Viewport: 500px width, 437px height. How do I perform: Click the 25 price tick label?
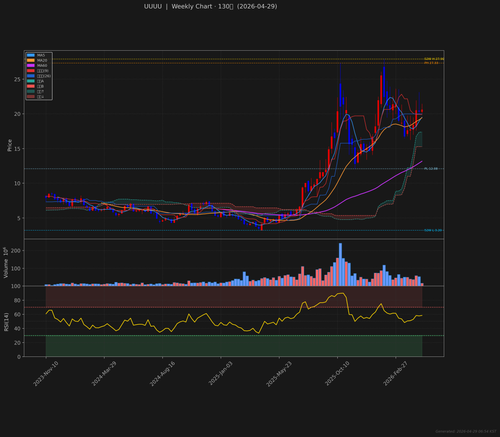pyautogui.click(x=17, y=79)
